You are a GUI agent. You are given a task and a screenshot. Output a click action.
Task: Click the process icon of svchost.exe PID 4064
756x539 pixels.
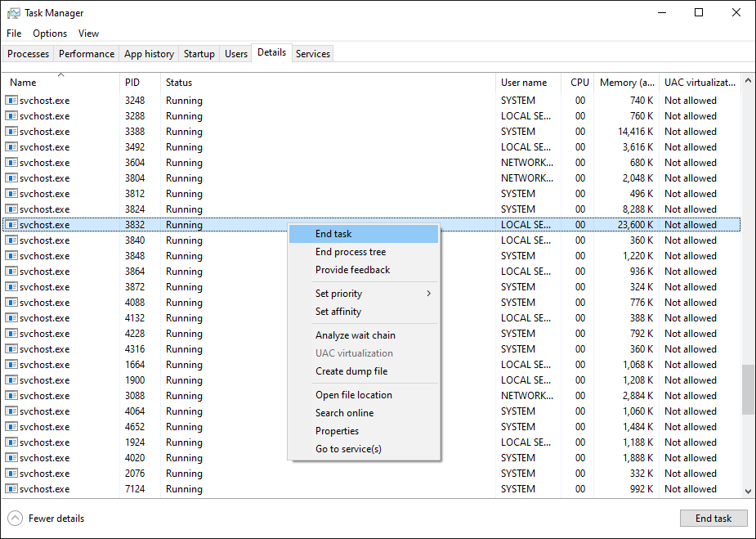pos(11,411)
